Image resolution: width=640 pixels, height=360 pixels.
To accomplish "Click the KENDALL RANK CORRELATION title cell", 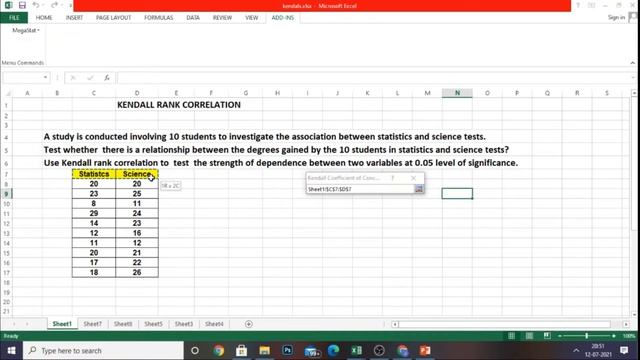I will [179, 105].
